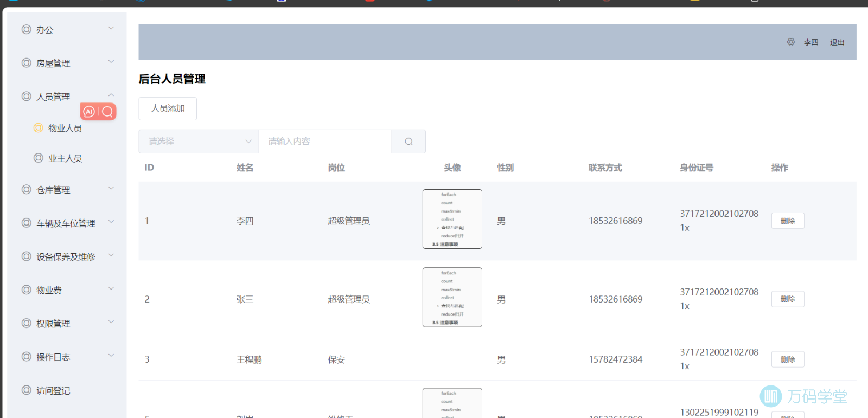Click the 物业费 menu icon
Image resolution: width=868 pixels, height=418 pixels.
[x=26, y=290]
